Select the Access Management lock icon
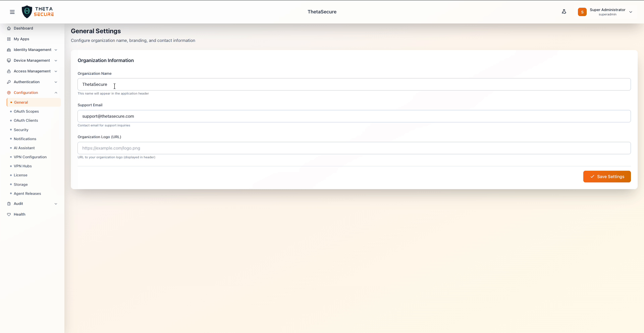This screenshot has height=333, width=644. click(9, 71)
